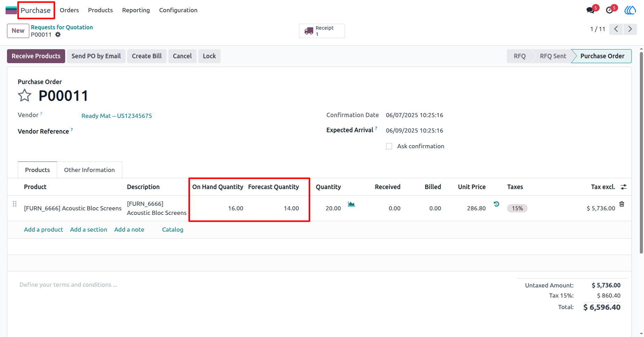
Task: Click the Lock button
Action: click(209, 56)
